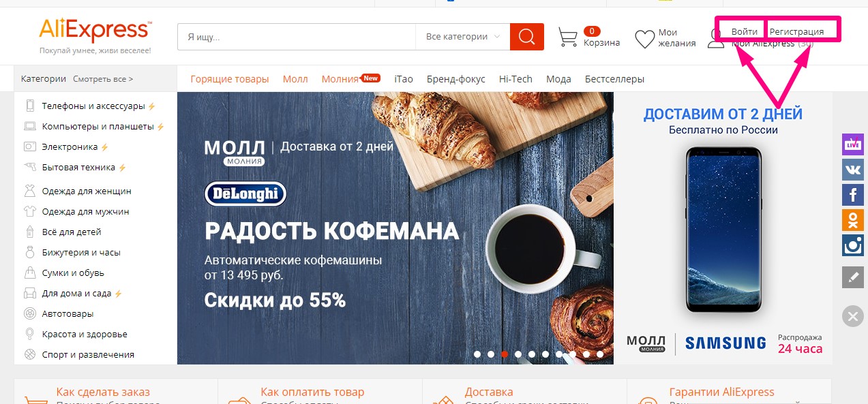Switch to the Горящие товары tab

point(230,79)
